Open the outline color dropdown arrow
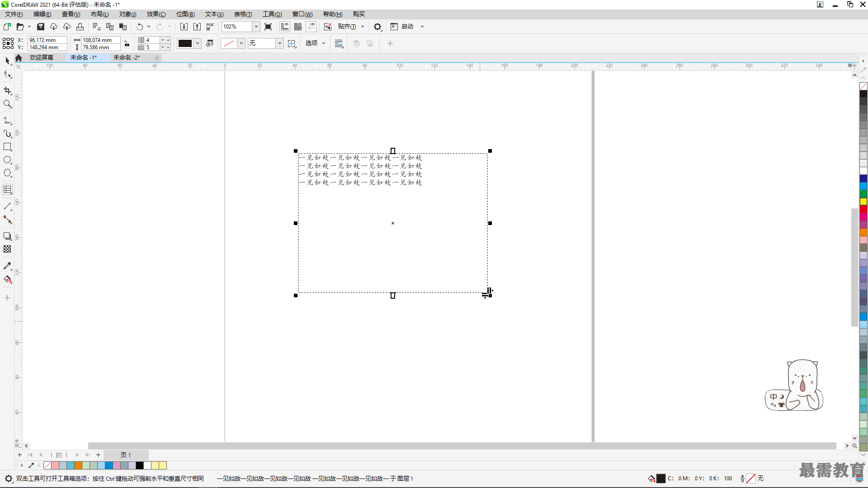The image size is (868, 488). tap(241, 43)
